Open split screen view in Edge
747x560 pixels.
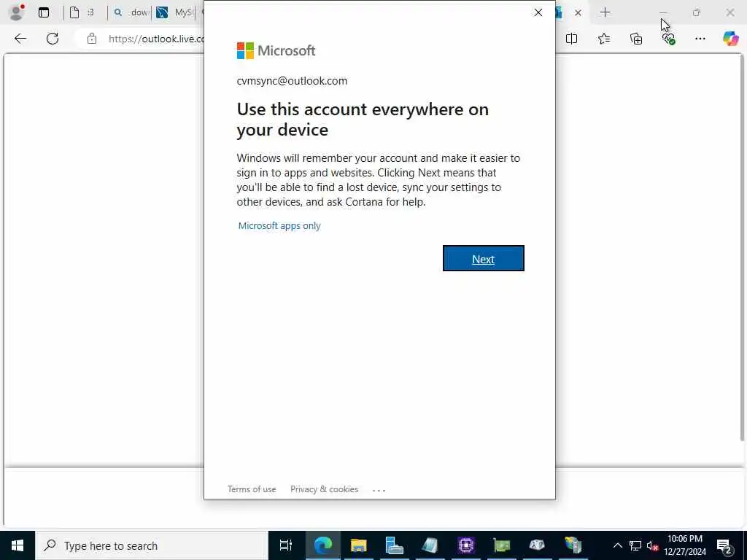click(572, 39)
